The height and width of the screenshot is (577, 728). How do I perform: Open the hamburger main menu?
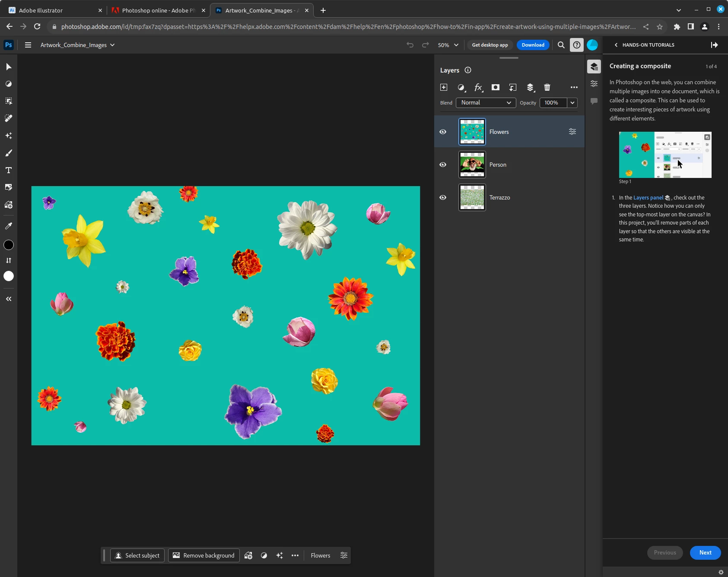(28, 45)
